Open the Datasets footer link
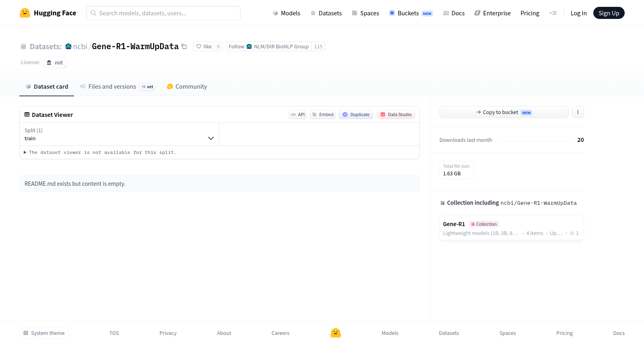644x347 pixels. click(449, 333)
